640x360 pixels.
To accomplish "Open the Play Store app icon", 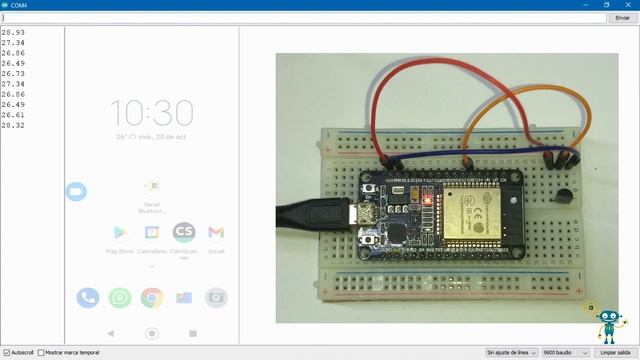I will pos(120,232).
